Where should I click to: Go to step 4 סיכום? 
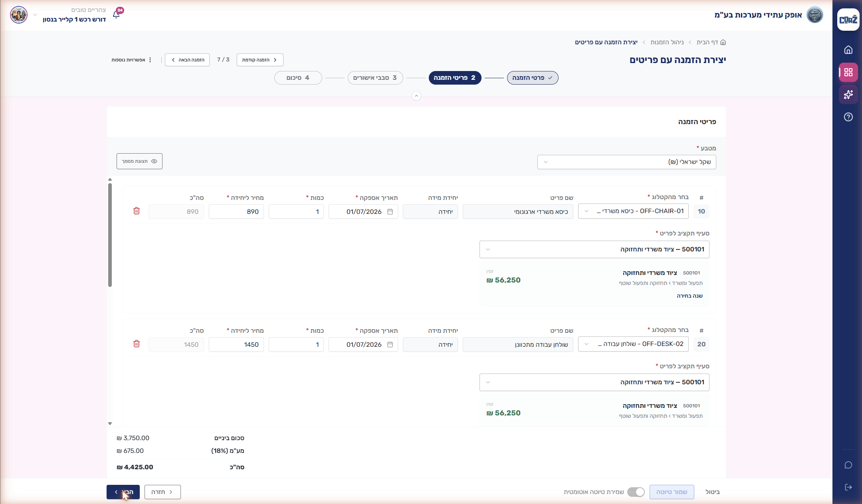298,78
